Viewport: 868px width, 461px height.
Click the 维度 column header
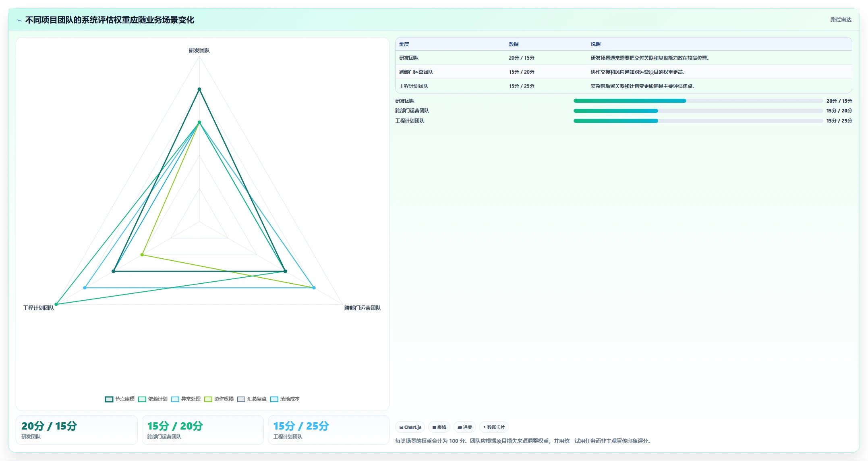[x=404, y=44]
